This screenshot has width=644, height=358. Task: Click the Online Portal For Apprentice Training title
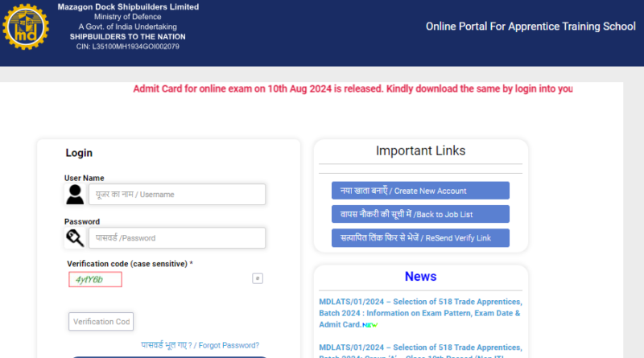click(530, 27)
